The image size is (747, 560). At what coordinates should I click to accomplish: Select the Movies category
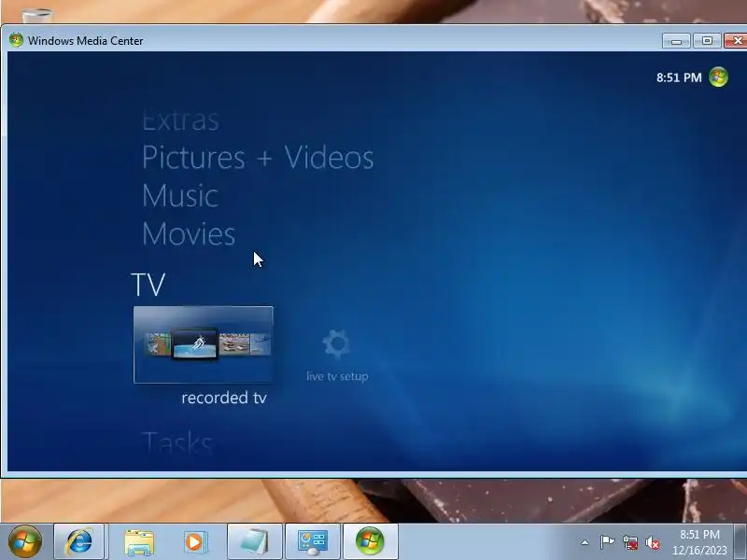[189, 234]
